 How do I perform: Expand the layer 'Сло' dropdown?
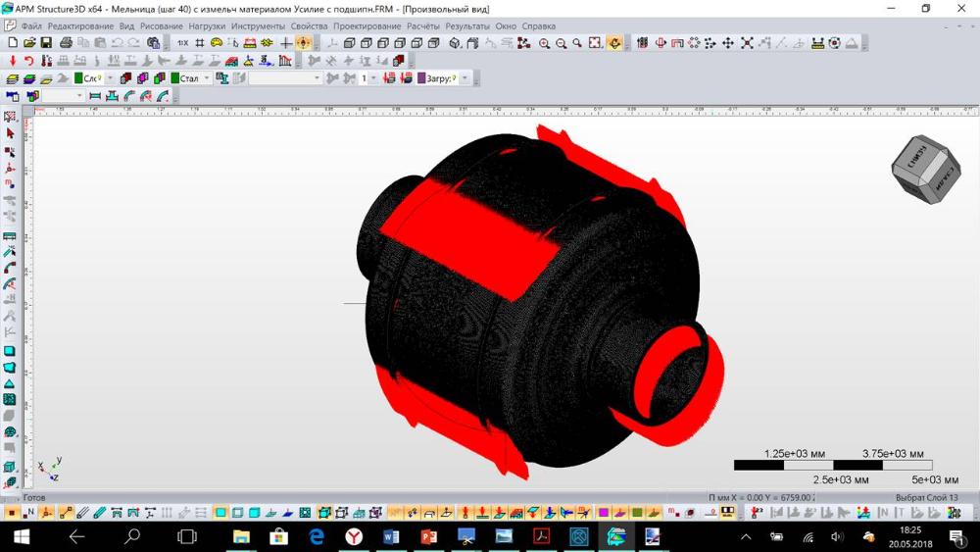pyautogui.click(x=110, y=78)
